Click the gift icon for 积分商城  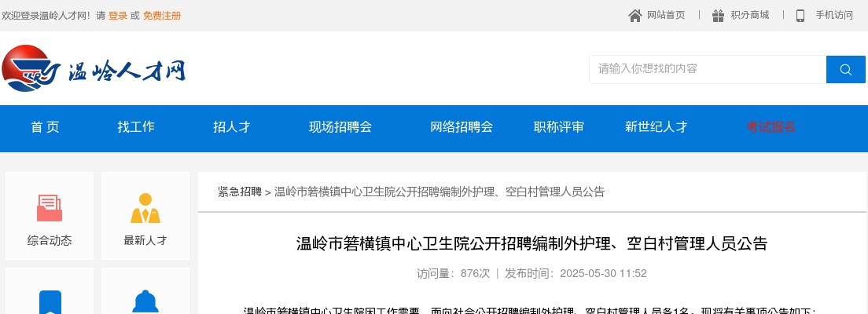pyautogui.click(x=718, y=16)
